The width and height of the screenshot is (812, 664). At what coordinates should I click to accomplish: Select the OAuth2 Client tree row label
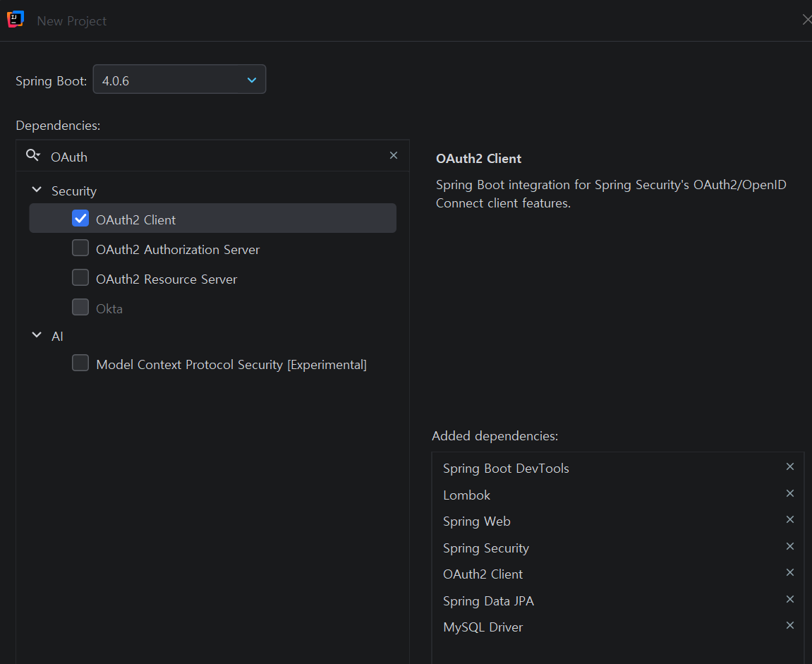135,220
